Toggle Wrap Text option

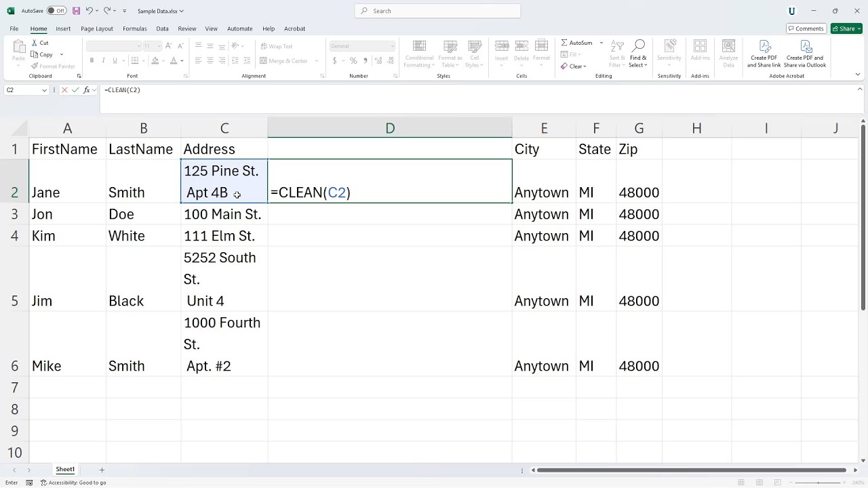pyautogui.click(x=277, y=46)
